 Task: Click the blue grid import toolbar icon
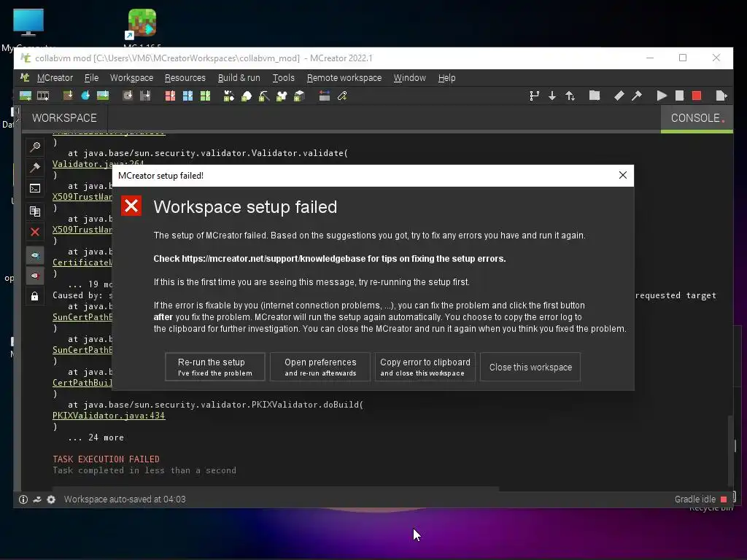tap(187, 96)
